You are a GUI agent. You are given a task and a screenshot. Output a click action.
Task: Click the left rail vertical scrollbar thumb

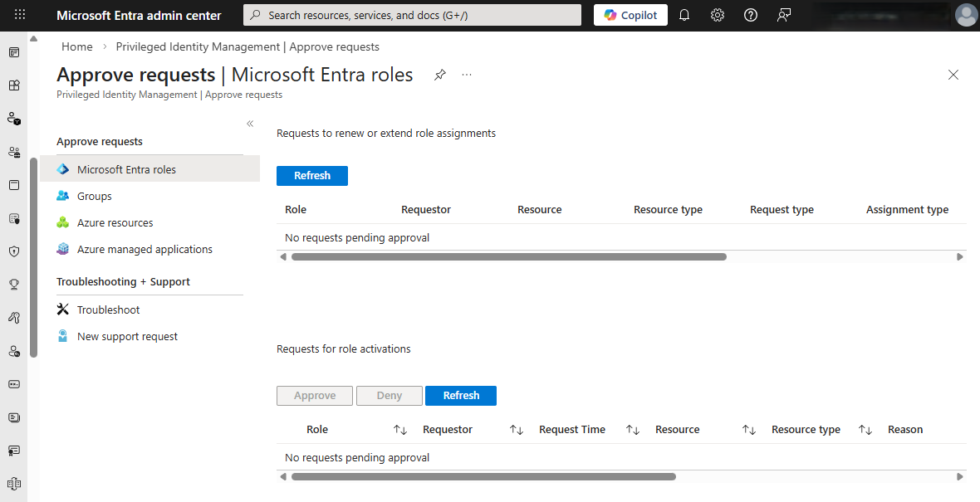pyautogui.click(x=33, y=257)
